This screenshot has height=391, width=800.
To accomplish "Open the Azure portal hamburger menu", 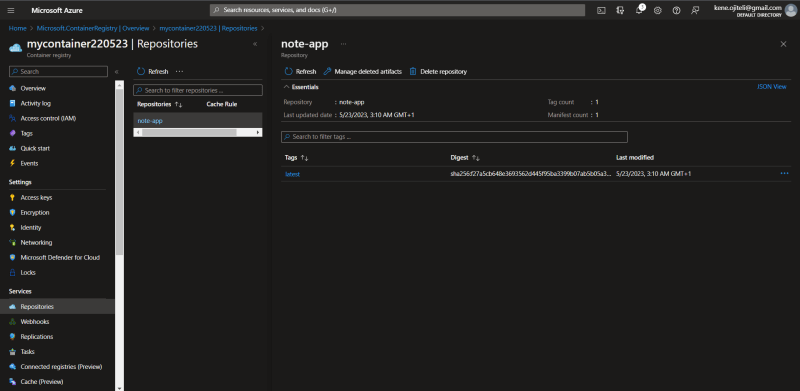I will coord(11,10).
